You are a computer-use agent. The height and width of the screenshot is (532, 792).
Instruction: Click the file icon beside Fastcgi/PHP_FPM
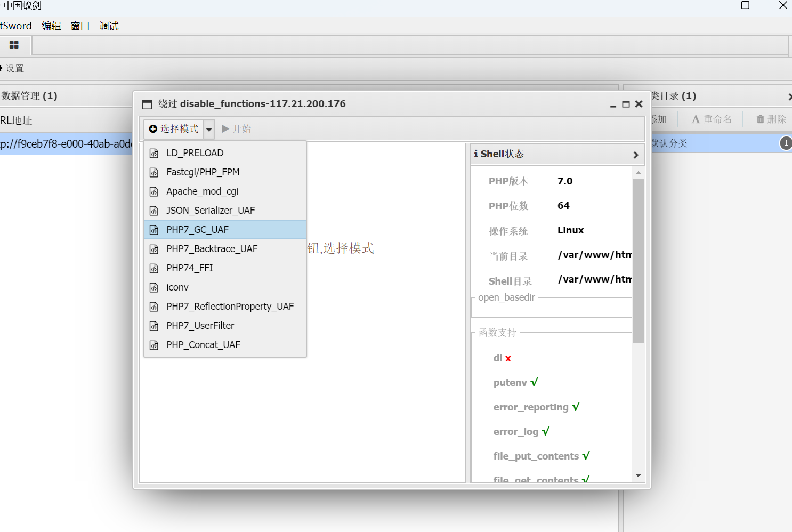tap(154, 173)
